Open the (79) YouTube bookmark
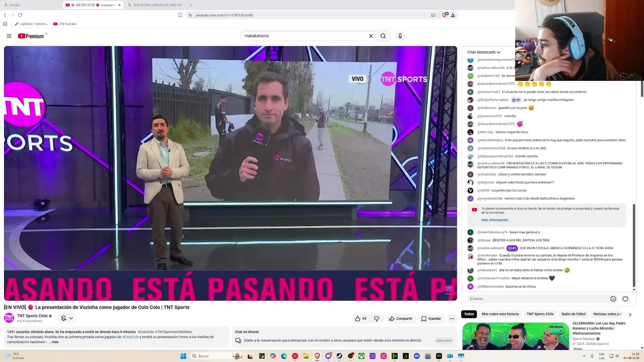This screenshot has width=644, height=362. (x=65, y=24)
